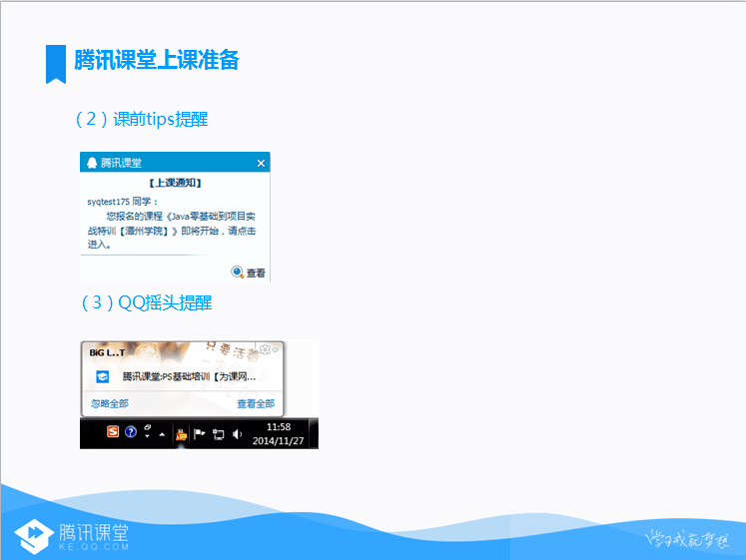The image size is (746, 560).
Task: Click the QQ penguin icon in tips popup
Action: click(x=92, y=163)
